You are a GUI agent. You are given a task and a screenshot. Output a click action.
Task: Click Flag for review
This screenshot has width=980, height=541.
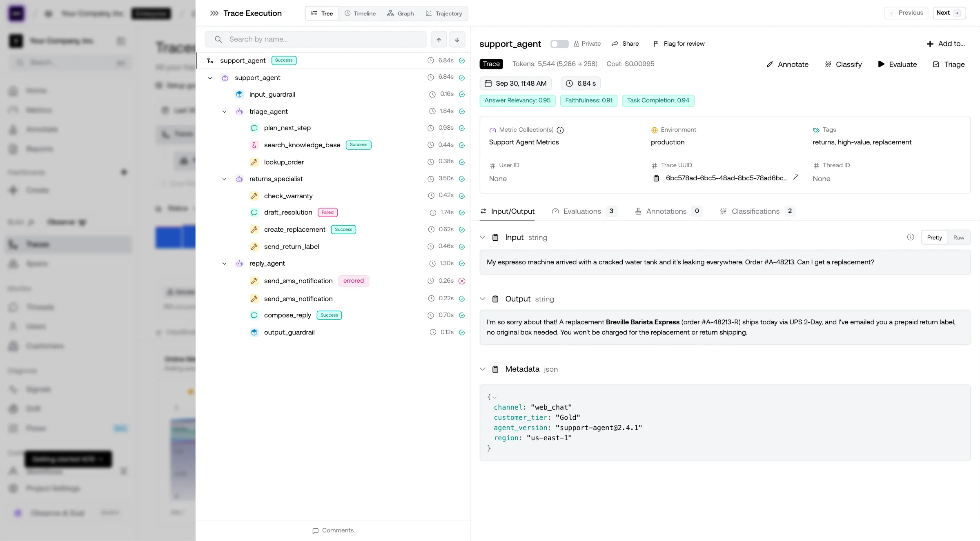point(679,44)
